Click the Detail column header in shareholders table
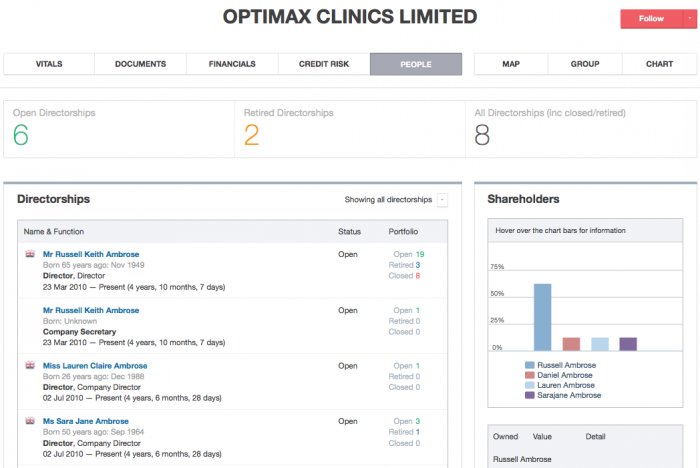The image size is (700, 468). point(595,436)
